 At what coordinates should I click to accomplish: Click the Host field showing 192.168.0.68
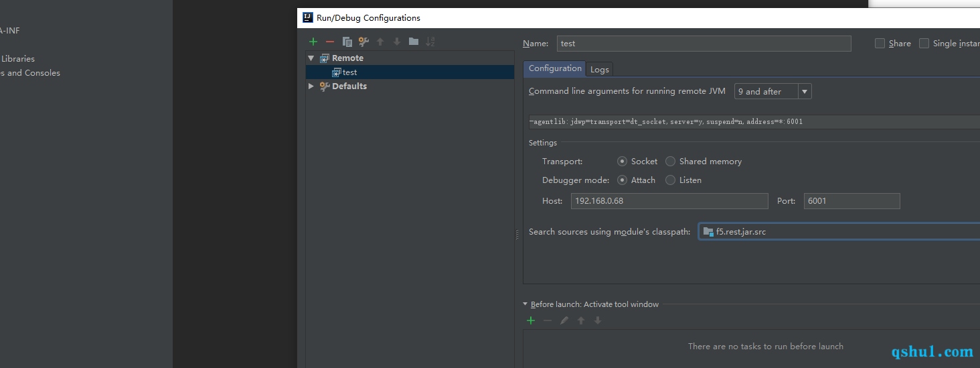click(x=669, y=201)
